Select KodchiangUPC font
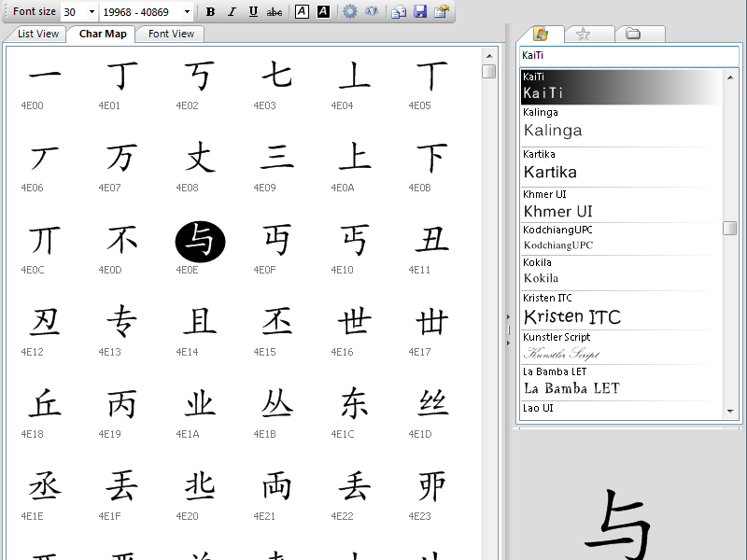Viewport: 747px width, 560px height. click(x=621, y=239)
